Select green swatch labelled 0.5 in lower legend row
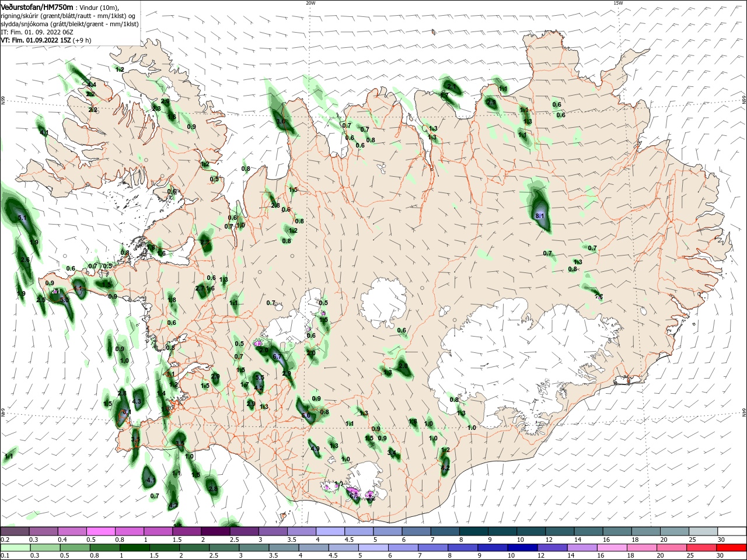This screenshot has width=747, height=560. (75, 548)
